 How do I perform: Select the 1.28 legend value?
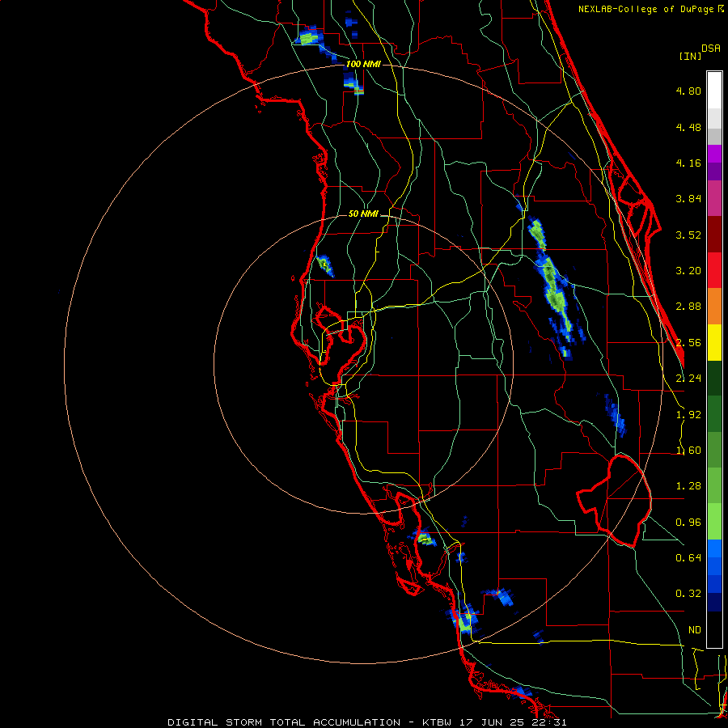point(688,486)
